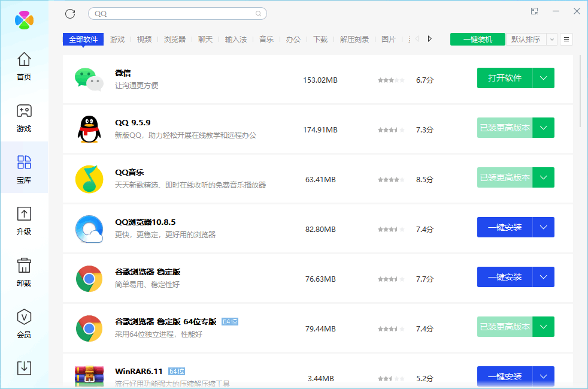Click 已装更高版本 for 谷歌浏览器 64位专版
This screenshot has height=389, width=588.
point(505,327)
